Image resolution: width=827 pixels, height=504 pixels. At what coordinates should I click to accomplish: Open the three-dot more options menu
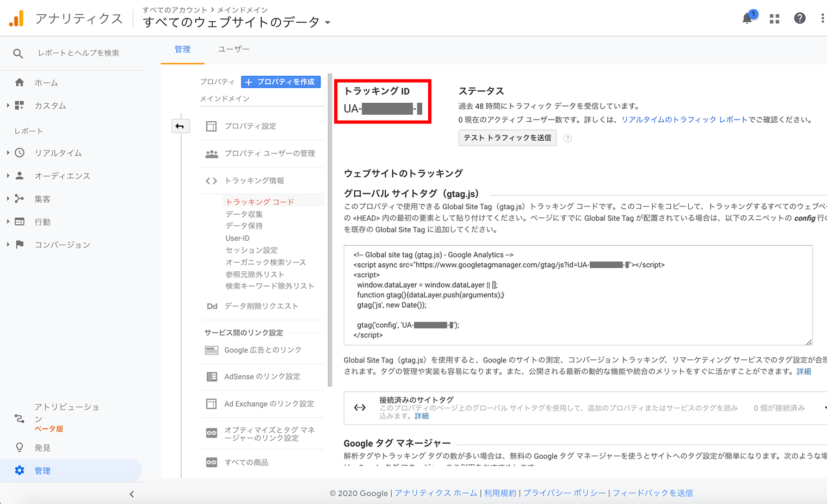pyautogui.click(x=822, y=18)
